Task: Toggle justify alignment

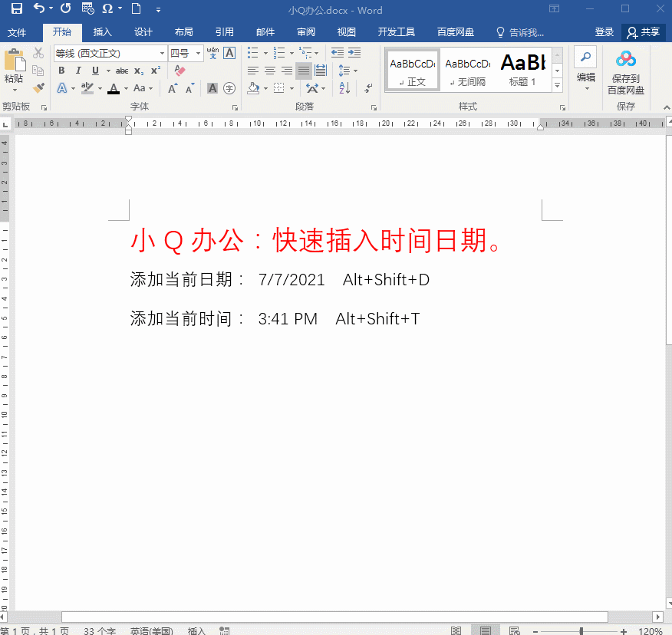Action: pyautogui.click(x=304, y=71)
